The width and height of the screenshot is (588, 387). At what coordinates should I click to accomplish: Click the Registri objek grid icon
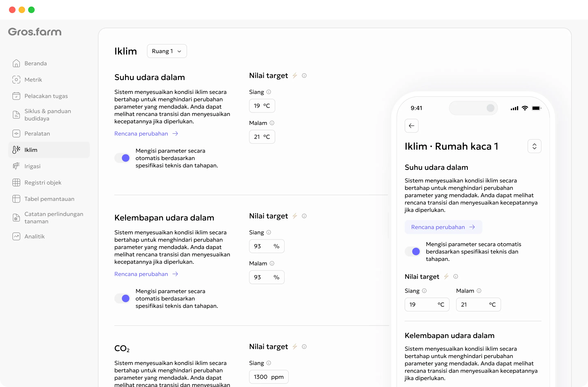pos(16,182)
